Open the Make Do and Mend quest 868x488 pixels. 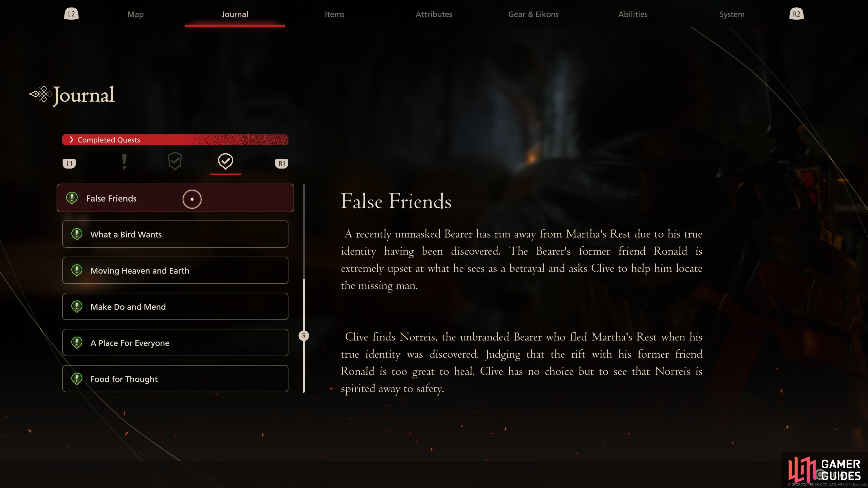coord(175,307)
